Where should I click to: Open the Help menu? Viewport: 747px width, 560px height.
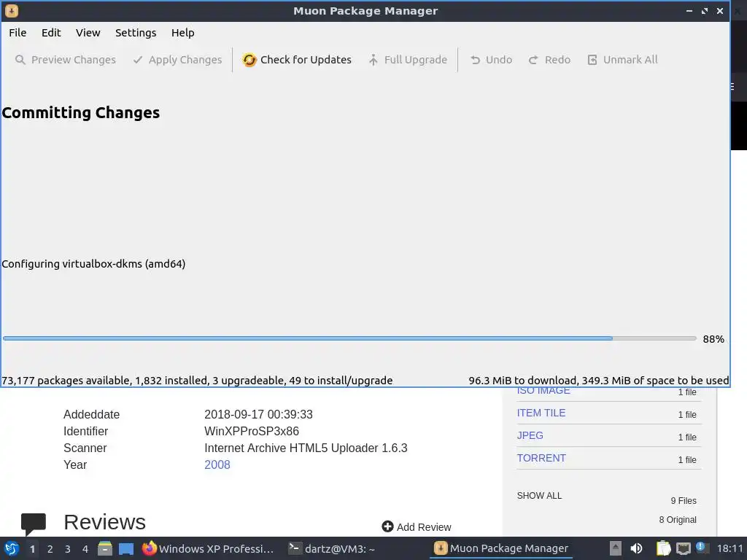(x=182, y=33)
